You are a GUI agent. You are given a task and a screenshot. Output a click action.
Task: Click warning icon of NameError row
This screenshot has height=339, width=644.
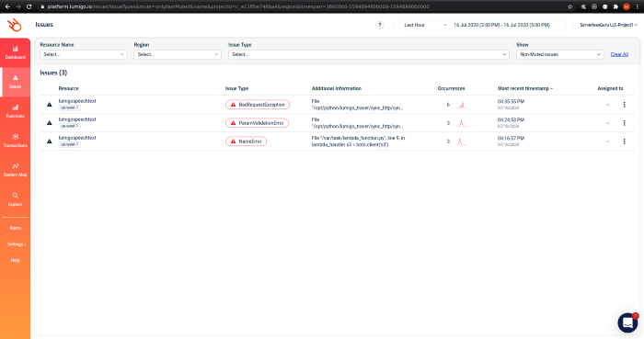pyautogui.click(x=50, y=141)
